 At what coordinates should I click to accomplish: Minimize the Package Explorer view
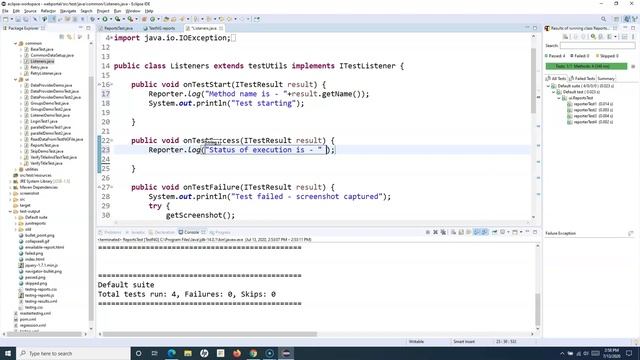[80, 28]
